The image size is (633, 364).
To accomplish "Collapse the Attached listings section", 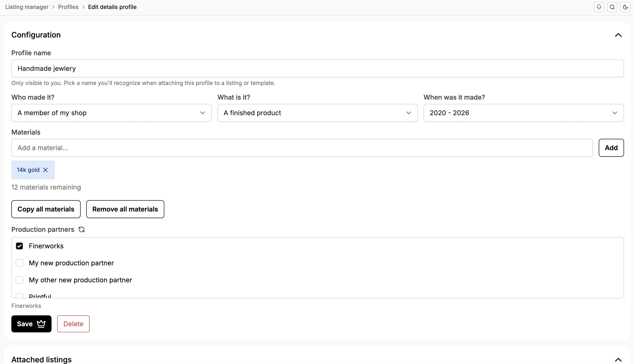I will [x=618, y=360].
